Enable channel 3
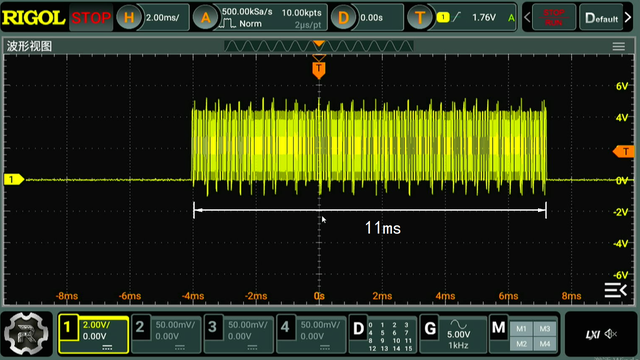Viewport: 640px width, 360px height. coord(239,334)
